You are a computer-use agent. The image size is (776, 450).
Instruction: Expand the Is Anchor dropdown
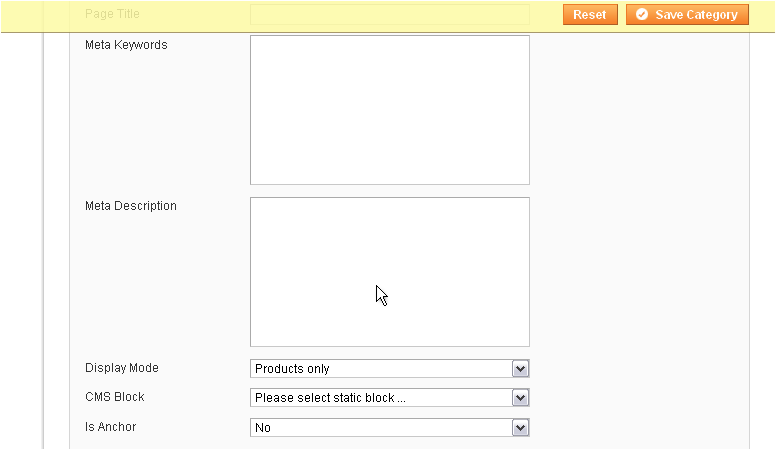(389, 428)
